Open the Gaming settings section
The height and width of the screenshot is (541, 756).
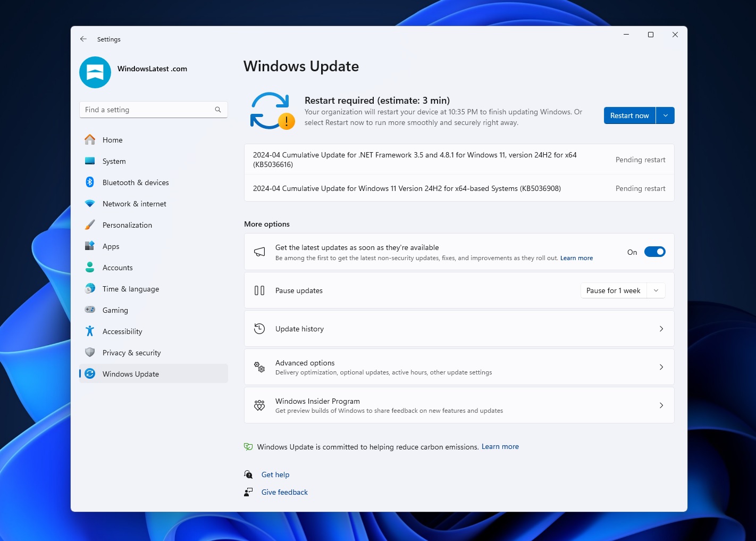click(x=115, y=310)
